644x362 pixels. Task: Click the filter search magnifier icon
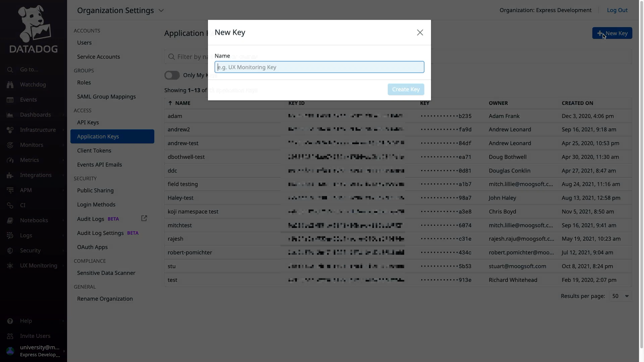171,57
